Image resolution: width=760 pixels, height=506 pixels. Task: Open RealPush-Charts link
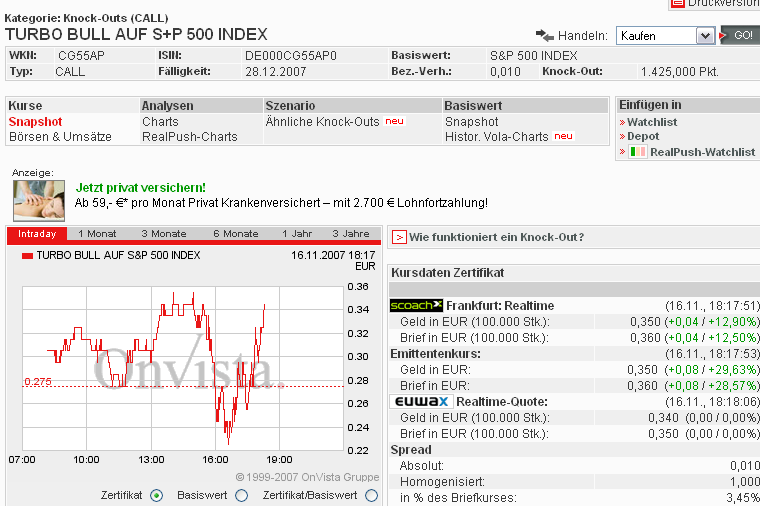[190, 137]
